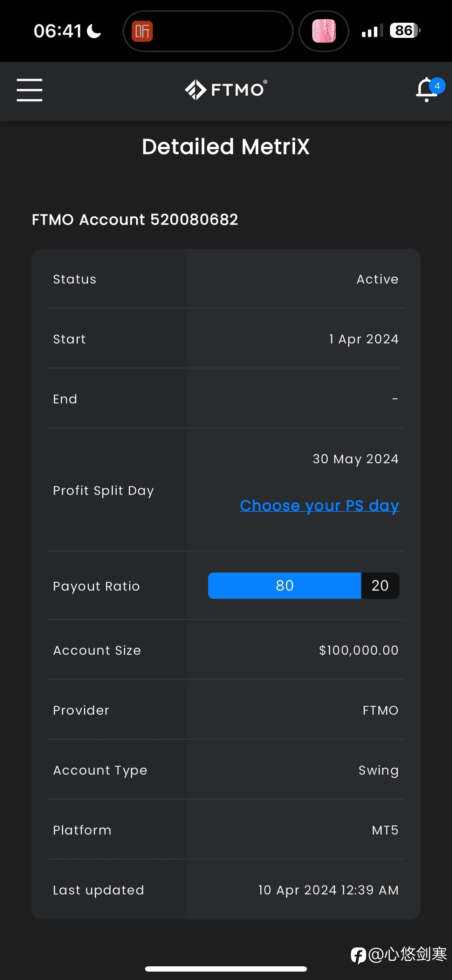Select the 80 portion of Payout Ratio bar

tap(285, 585)
